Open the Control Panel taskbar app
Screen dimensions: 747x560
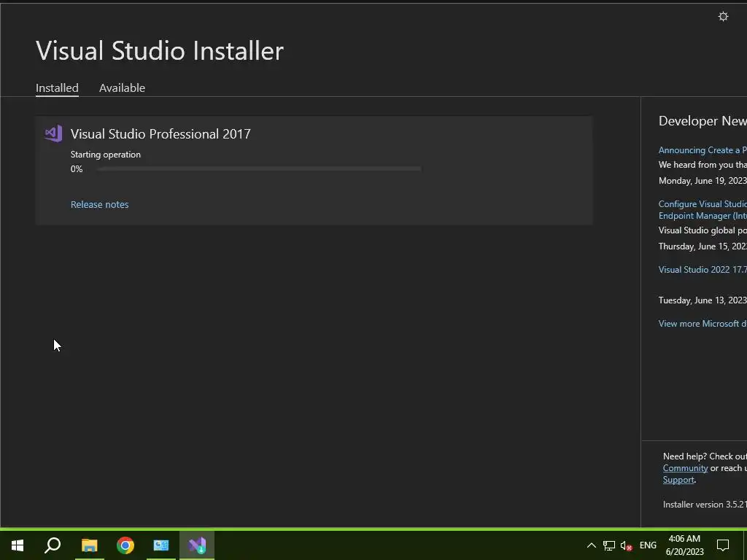pos(161,545)
